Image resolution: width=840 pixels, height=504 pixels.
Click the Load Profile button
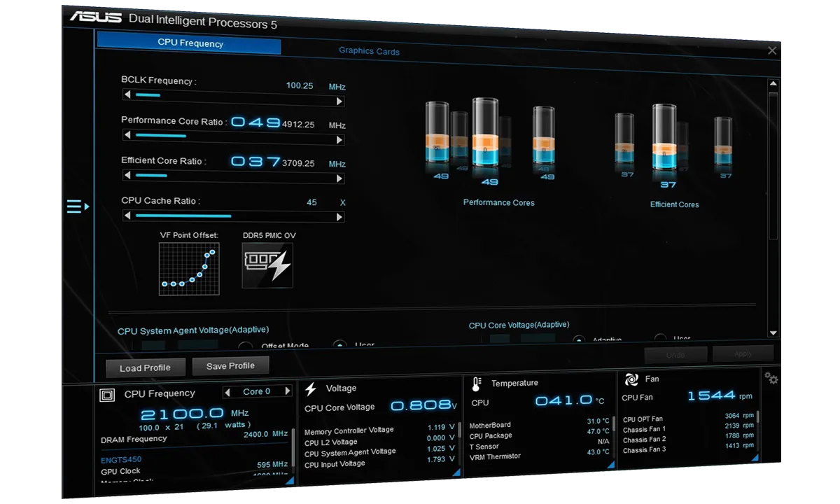coord(146,368)
